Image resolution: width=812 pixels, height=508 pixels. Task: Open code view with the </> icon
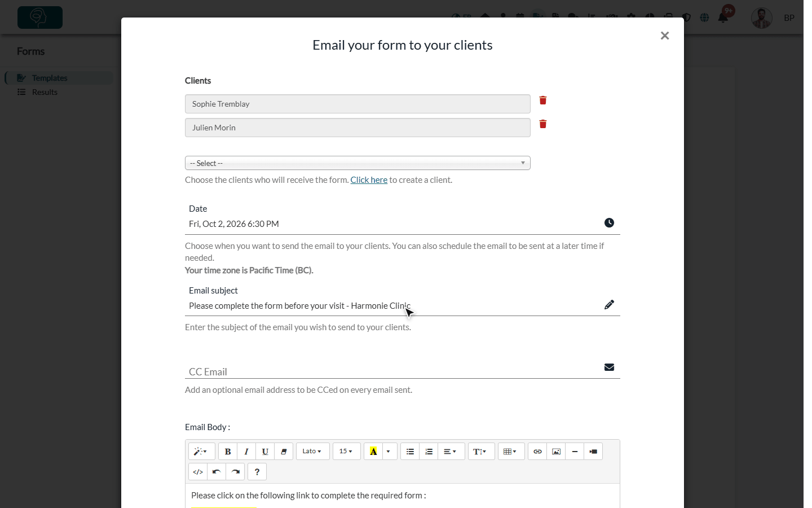coord(198,472)
